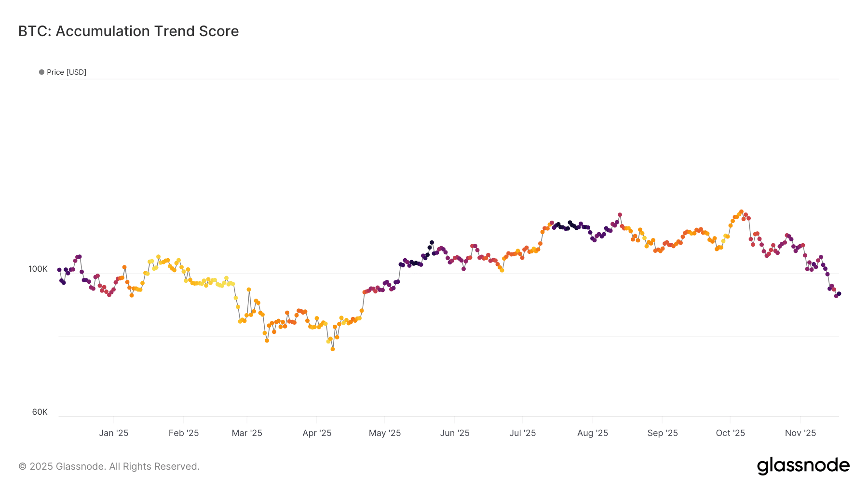Click the lowest orange data point in April
The width and height of the screenshot is (868, 488).
[x=333, y=349]
